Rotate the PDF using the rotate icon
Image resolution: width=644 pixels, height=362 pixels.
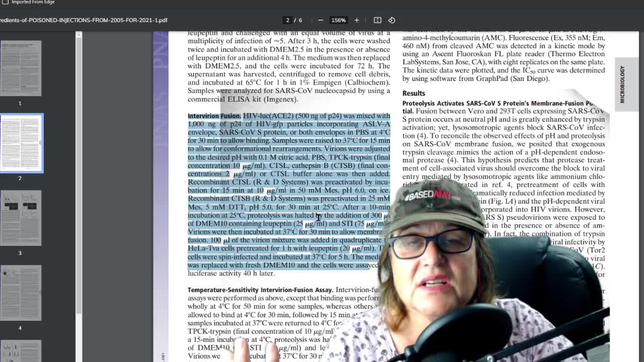point(392,20)
